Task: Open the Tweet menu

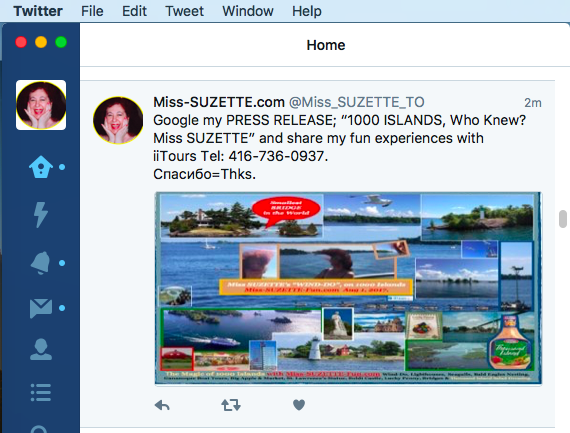Action: (x=184, y=11)
